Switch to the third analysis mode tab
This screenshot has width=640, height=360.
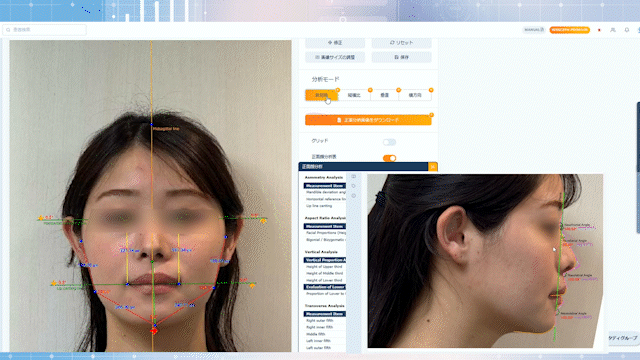pyautogui.click(x=384, y=95)
